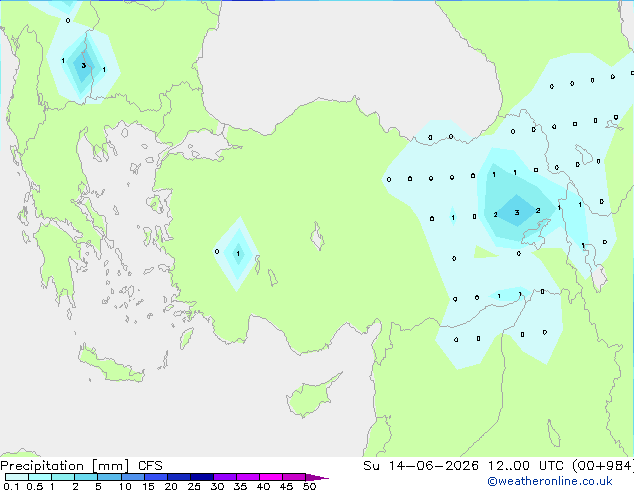Choose the legend swatch between 15 and 20
This screenshot has height=490, width=634.
point(156,477)
